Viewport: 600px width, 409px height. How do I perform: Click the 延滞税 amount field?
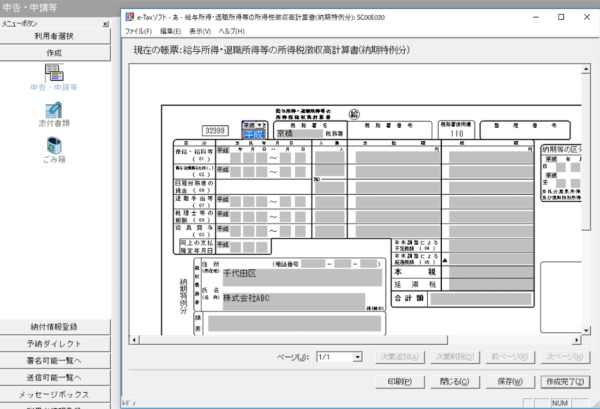(x=491, y=284)
